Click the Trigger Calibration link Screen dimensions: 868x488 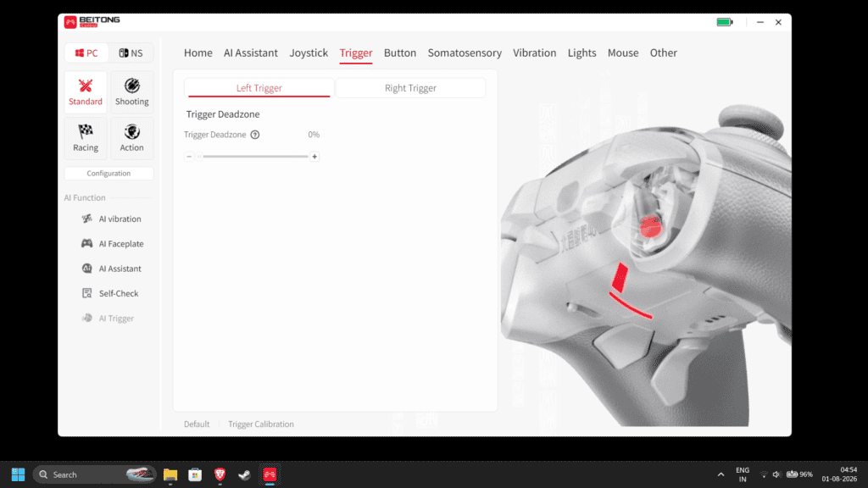pyautogui.click(x=261, y=424)
